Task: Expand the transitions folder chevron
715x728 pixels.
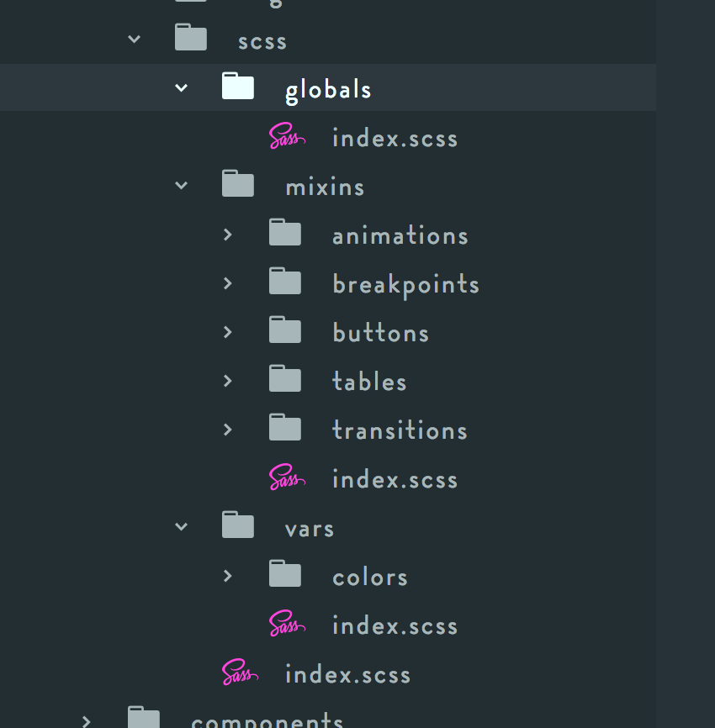Action: [228, 430]
